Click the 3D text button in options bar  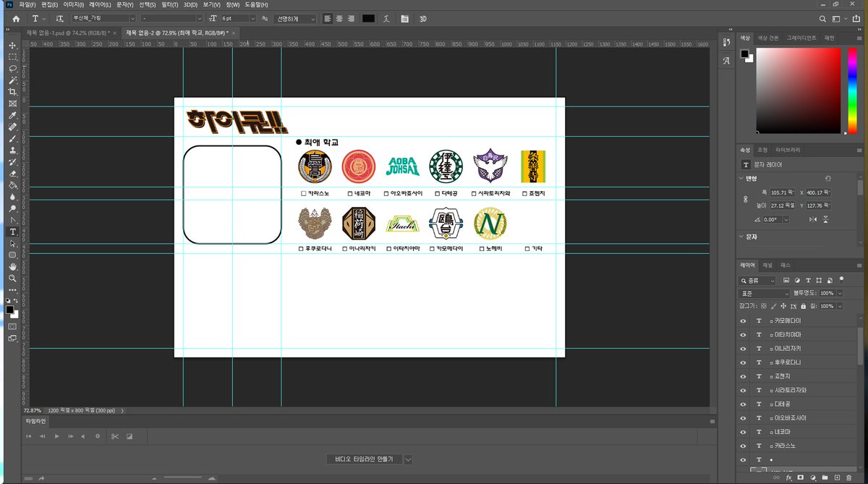point(423,18)
